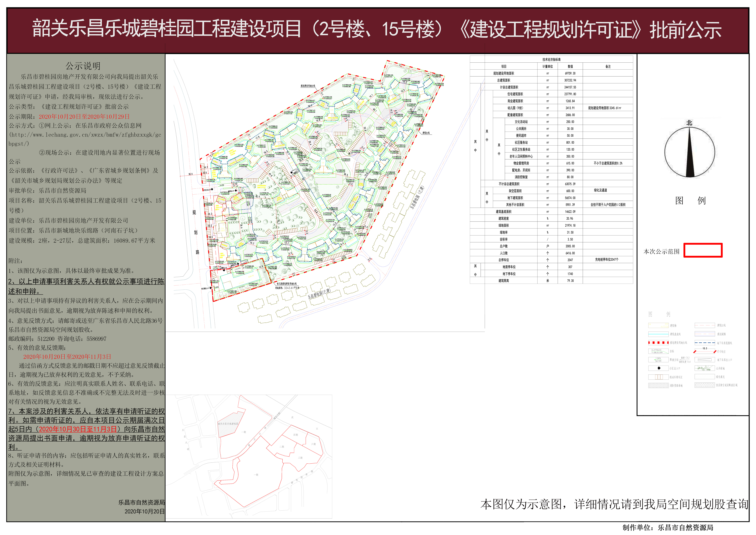Viewport: 756px width, 535px height.
Task: Click the crosshatched 首层架空或设配套区域 symbol
Action: (705, 385)
